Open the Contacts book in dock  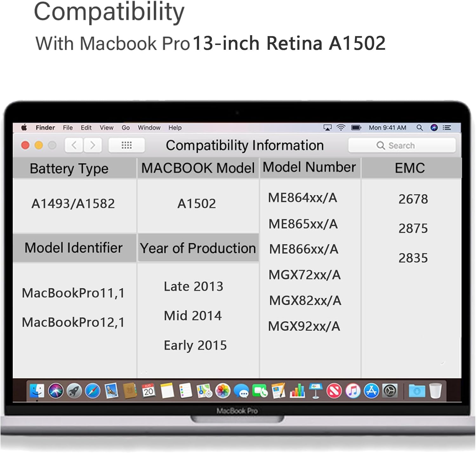tap(130, 391)
